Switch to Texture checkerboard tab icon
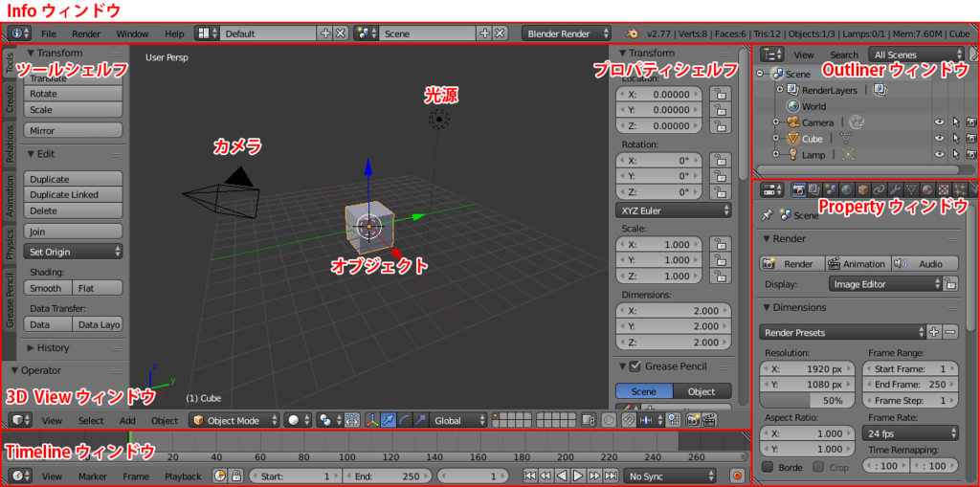Screen dimensions: 980x487 944,188
